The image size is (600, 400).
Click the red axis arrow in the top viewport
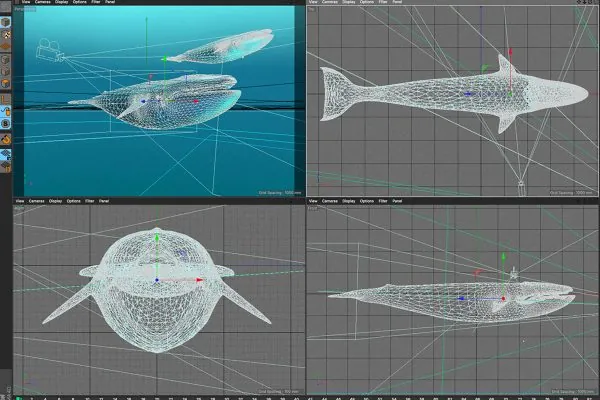click(x=510, y=52)
